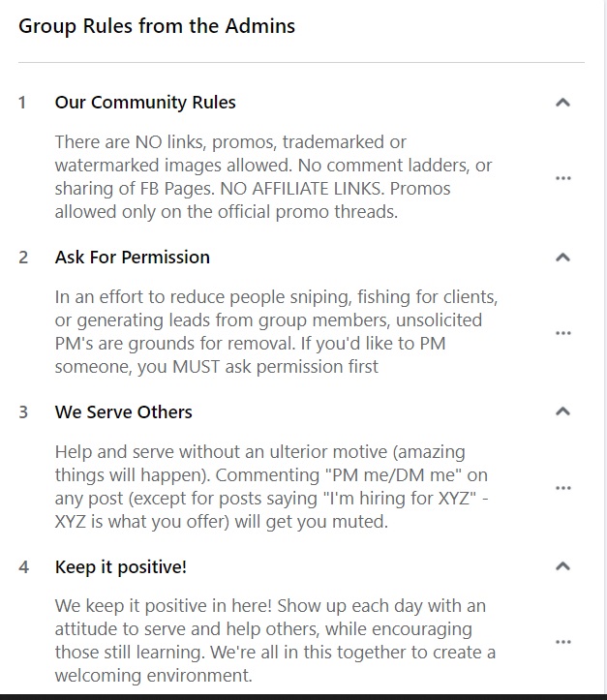Collapse the Keep it positive! rule chevron
607x700 pixels.
coord(562,566)
